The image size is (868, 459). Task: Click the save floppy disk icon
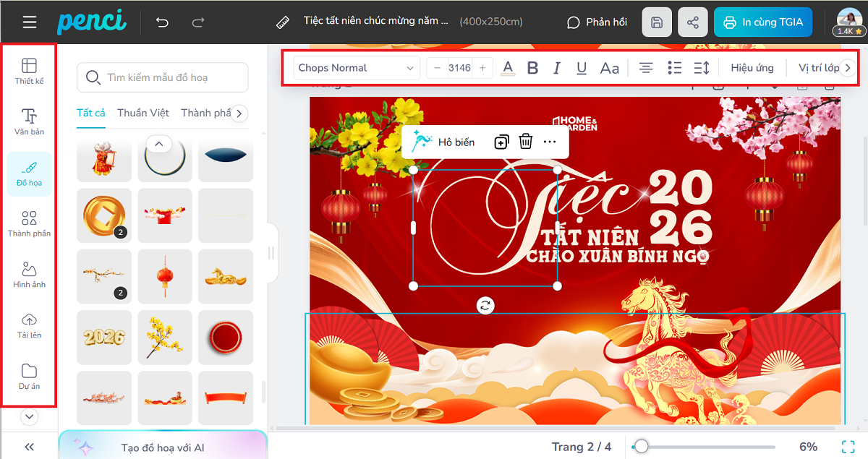click(x=657, y=22)
